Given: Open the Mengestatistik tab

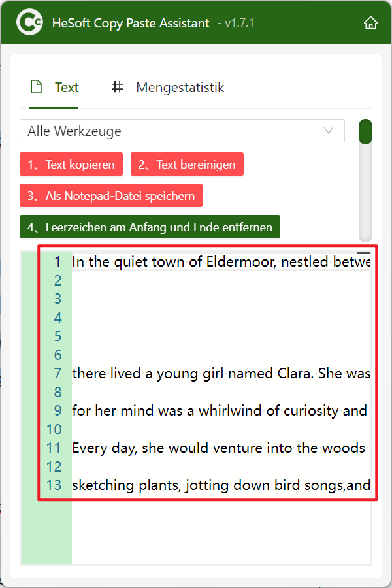Looking at the screenshot, I should 168,88.
